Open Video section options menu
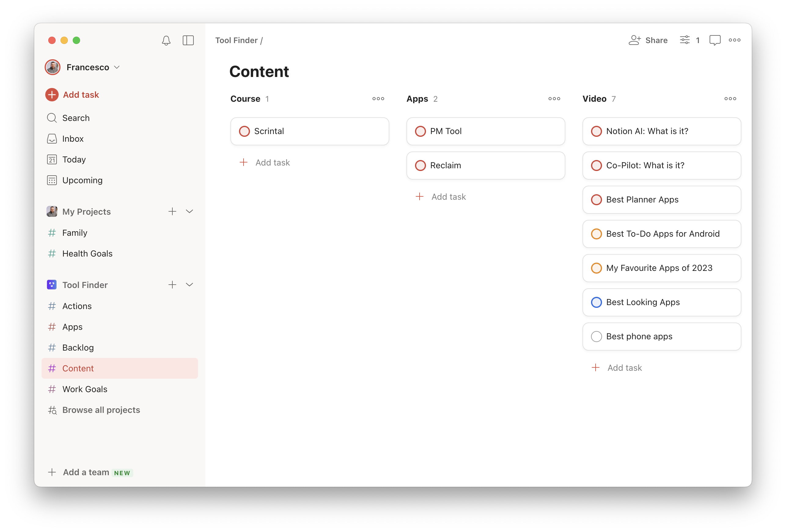Screen dimensions: 786x532 click(731, 99)
